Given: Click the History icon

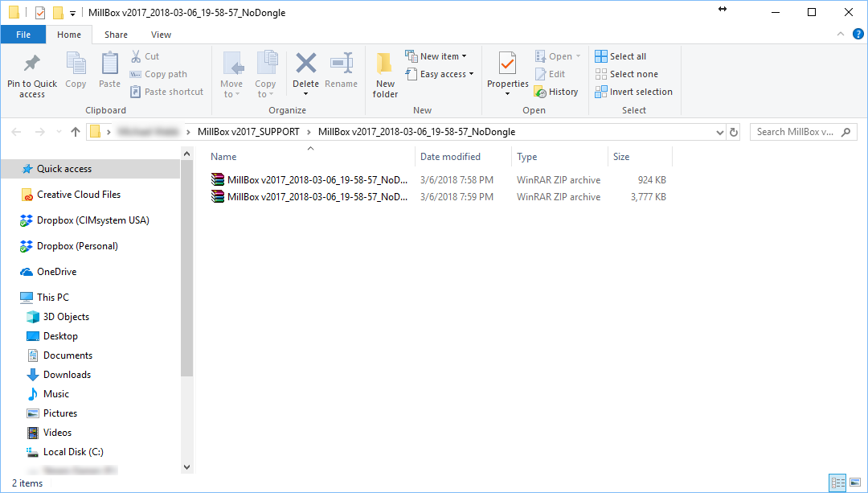Looking at the screenshot, I should [540, 92].
